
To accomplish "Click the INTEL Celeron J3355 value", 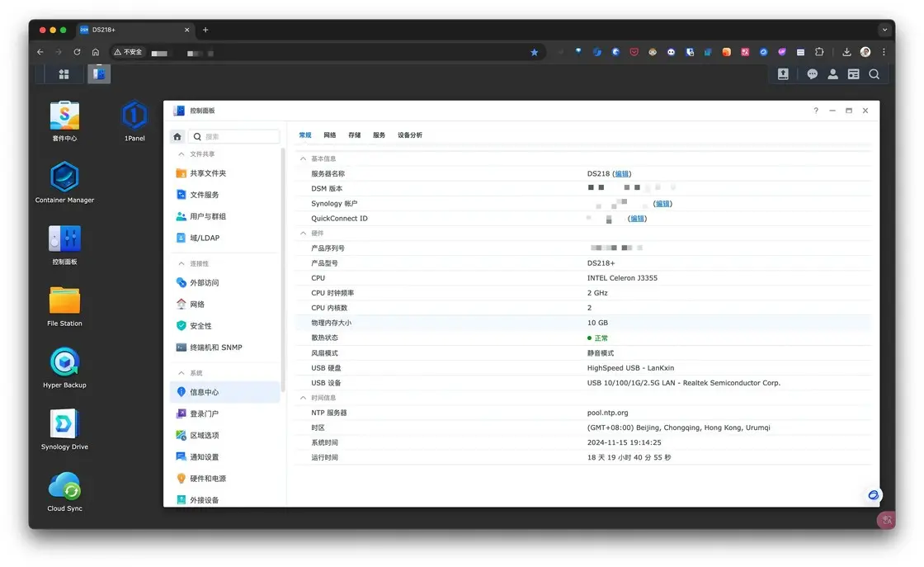I will click(x=622, y=278).
